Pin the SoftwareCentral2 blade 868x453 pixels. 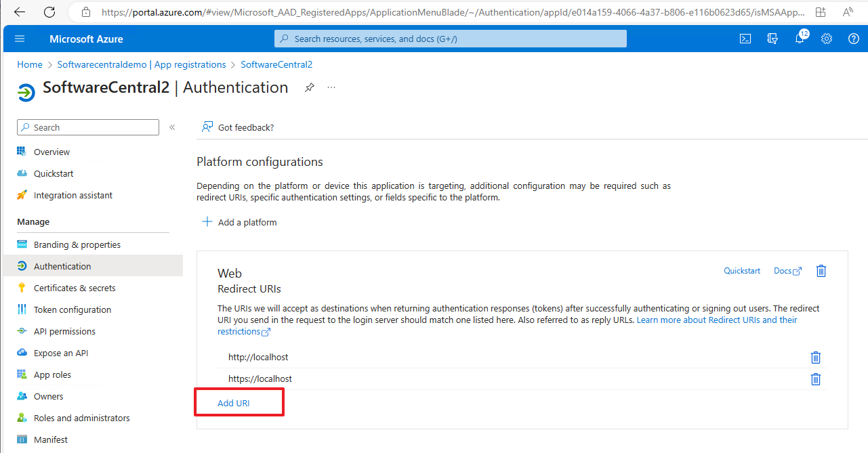(x=309, y=87)
